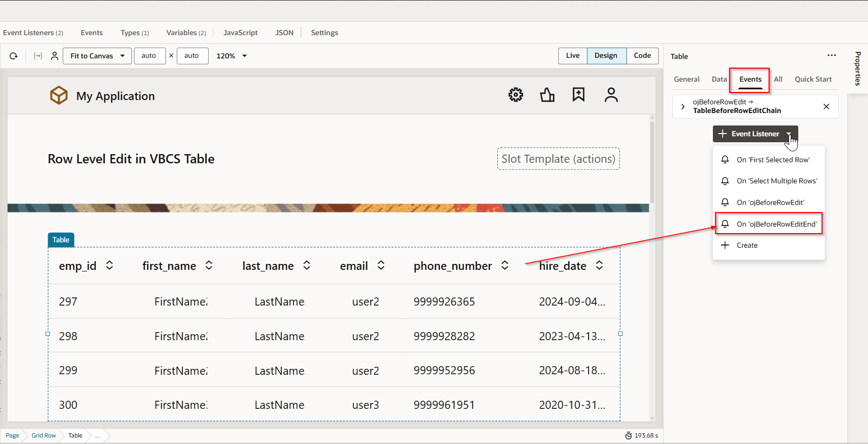Switch to Live mode
The height and width of the screenshot is (444, 868).
click(572, 56)
